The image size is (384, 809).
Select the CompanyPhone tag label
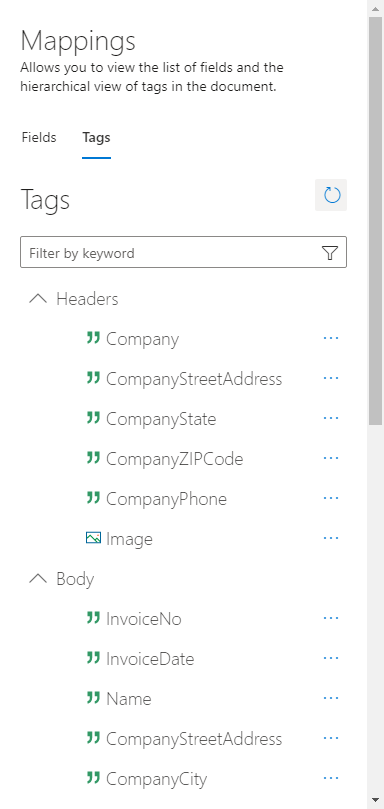[x=166, y=499]
